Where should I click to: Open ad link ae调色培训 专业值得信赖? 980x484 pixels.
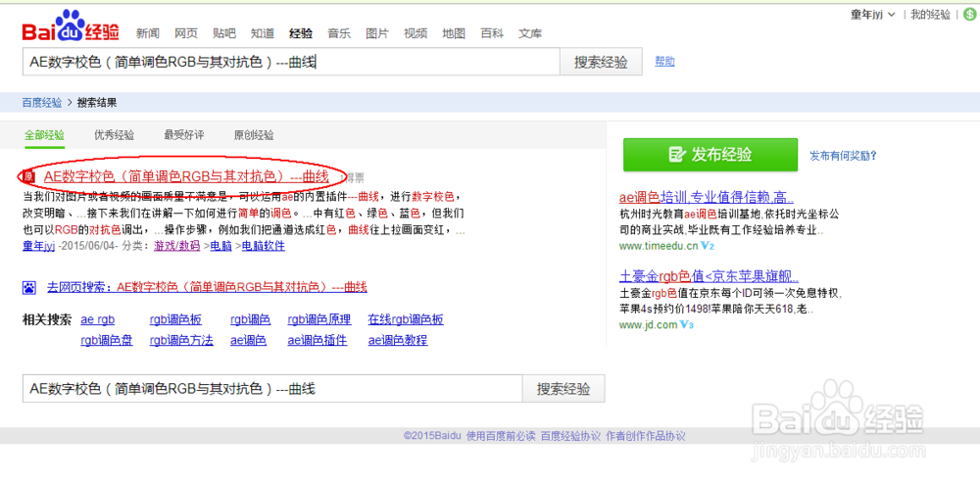(707, 198)
